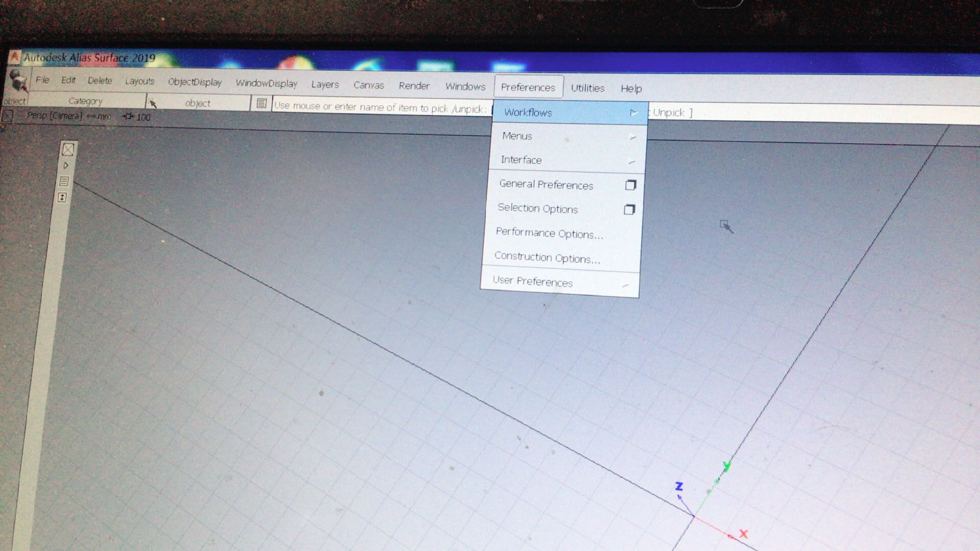Open General Preferences option box

[x=630, y=185]
